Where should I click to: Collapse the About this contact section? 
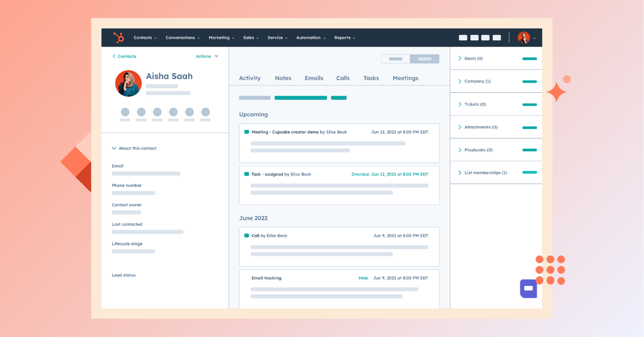(x=114, y=148)
